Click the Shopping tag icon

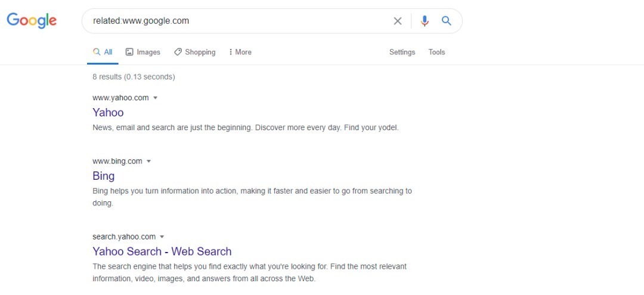178,52
